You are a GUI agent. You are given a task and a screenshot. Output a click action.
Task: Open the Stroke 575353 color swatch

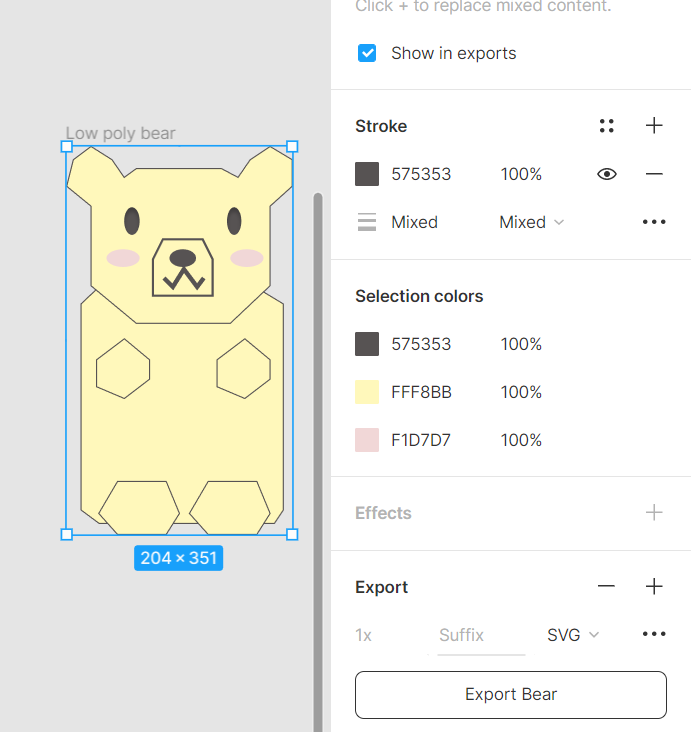pos(367,174)
